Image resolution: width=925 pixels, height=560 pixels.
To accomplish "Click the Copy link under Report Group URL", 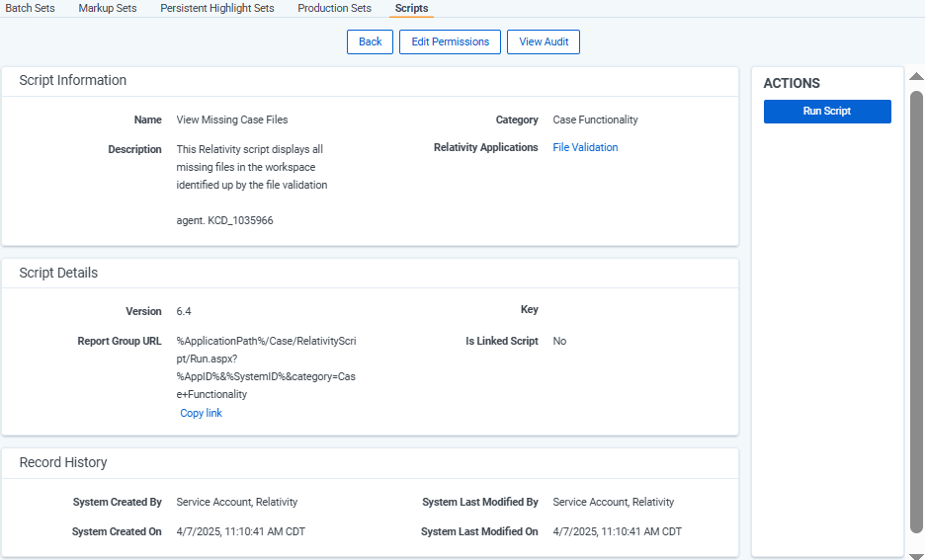I will [x=202, y=413].
